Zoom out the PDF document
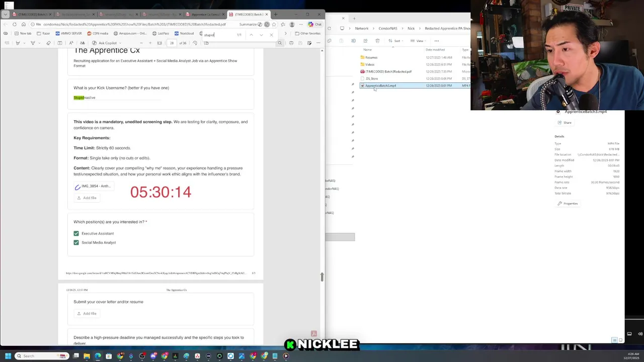 tap(141, 43)
